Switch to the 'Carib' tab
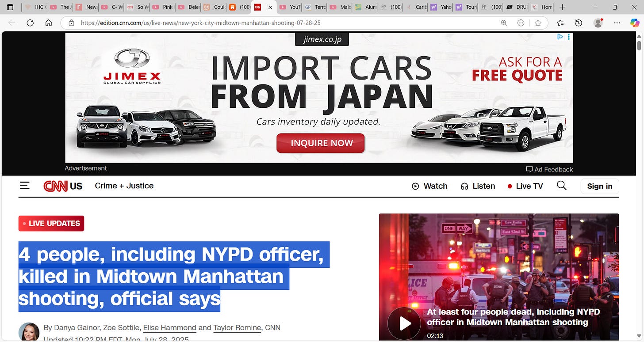This screenshot has width=644, height=342. (416, 7)
